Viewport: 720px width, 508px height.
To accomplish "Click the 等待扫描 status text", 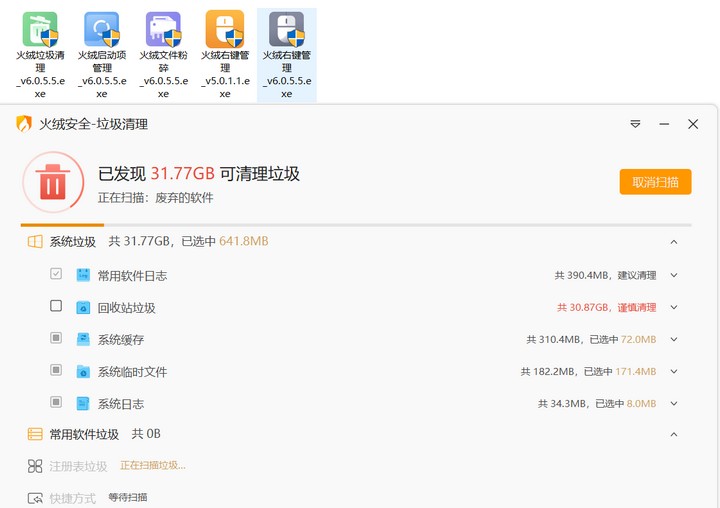I will pos(128,497).
